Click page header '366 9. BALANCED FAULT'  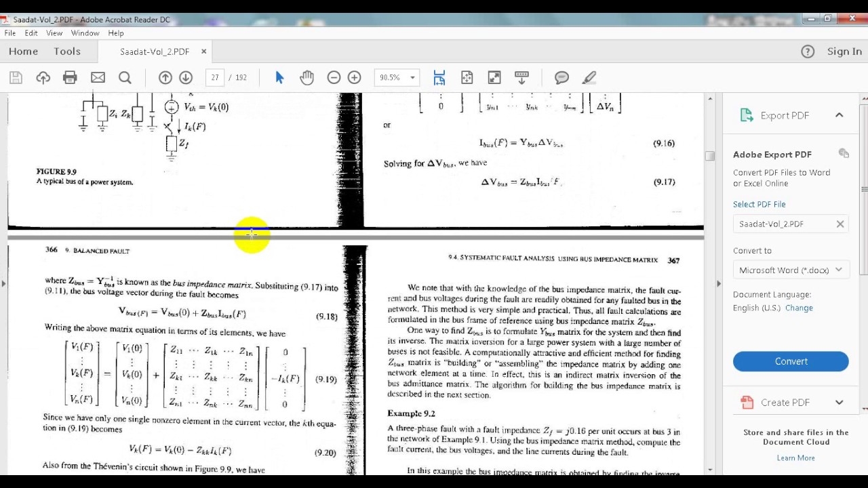[87, 251]
